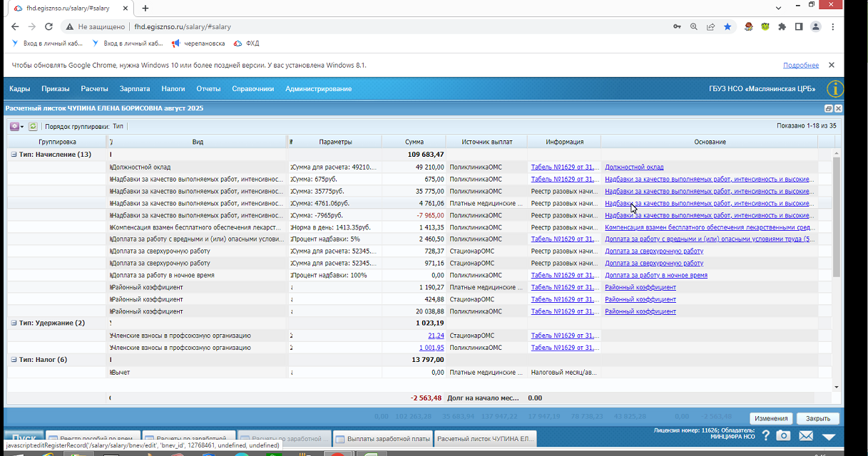Open the Налоги menu
Image resolution: width=868 pixels, height=456 pixels.
[173, 89]
